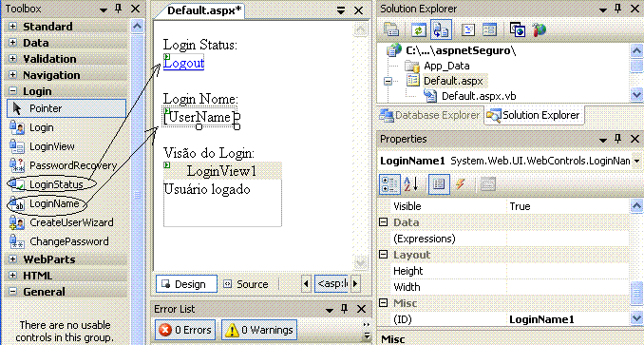Click the ASP.NET Configuration toolbar icon
Viewport: 644px width, 345px height.
coord(540,29)
